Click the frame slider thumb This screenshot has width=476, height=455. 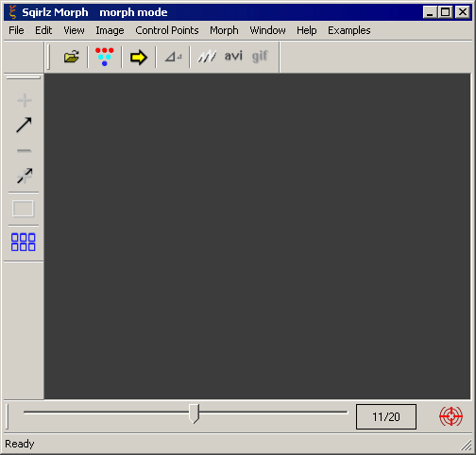pos(194,413)
